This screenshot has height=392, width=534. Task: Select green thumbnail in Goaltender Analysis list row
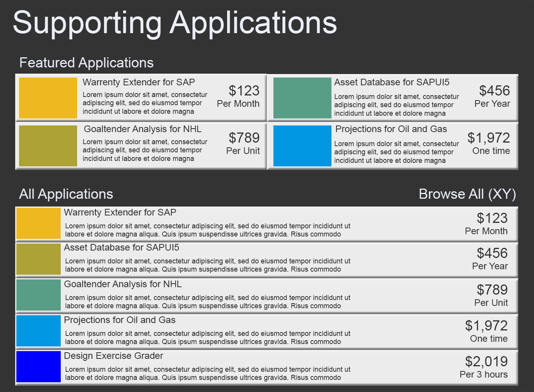tap(39, 295)
